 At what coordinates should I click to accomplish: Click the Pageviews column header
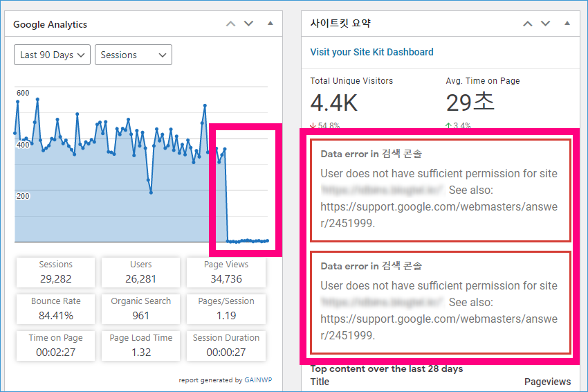coord(547,382)
